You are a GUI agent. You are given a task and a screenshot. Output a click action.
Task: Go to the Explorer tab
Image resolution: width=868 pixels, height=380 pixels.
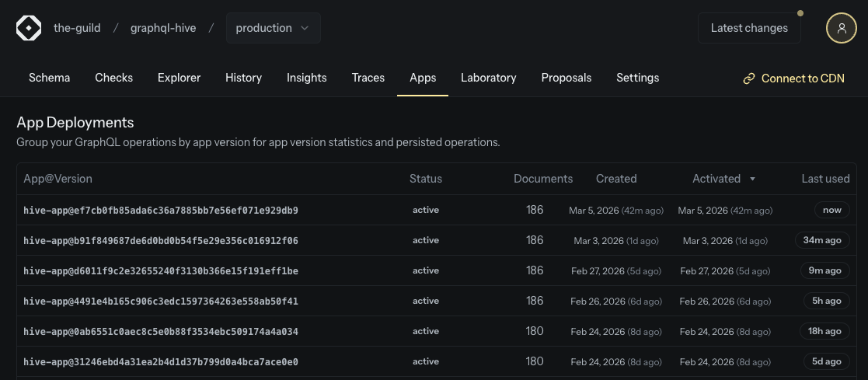point(179,78)
